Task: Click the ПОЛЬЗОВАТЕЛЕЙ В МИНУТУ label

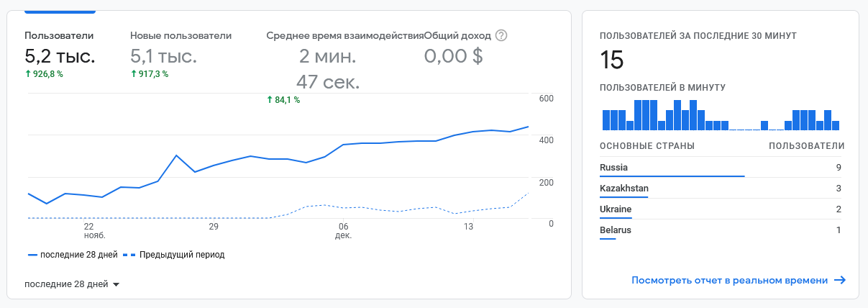Action: tap(662, 87)
